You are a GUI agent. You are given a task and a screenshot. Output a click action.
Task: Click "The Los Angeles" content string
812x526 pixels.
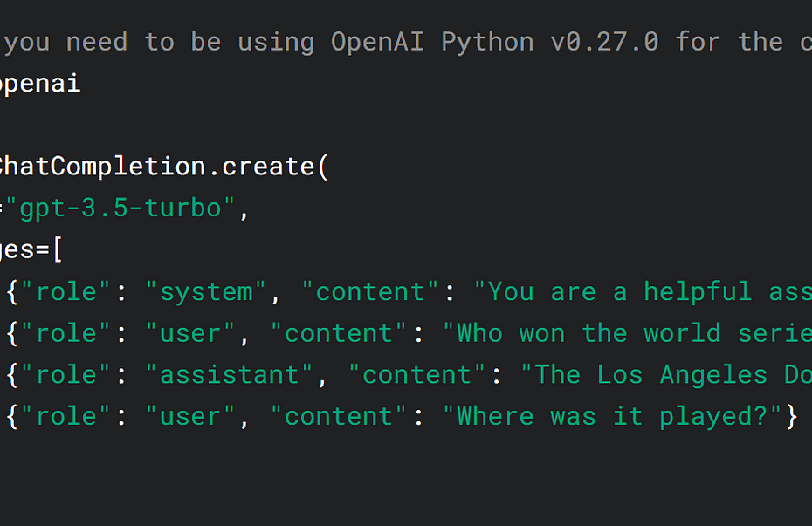pyautogui.click(x=644, y=375)
